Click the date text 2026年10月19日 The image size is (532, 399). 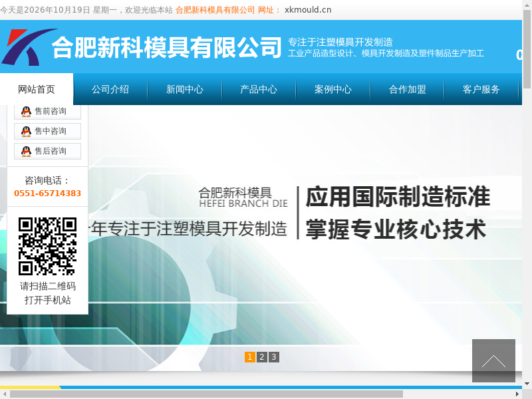(57, 10)
